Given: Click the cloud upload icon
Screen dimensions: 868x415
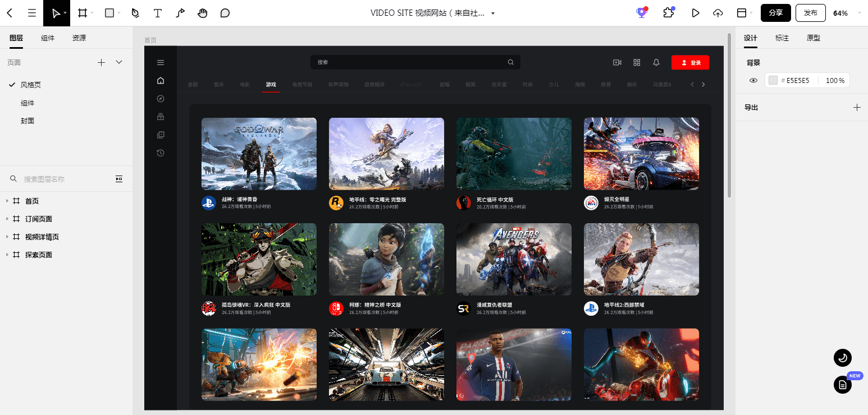Looking at the screenshot, I should point(718,13).
